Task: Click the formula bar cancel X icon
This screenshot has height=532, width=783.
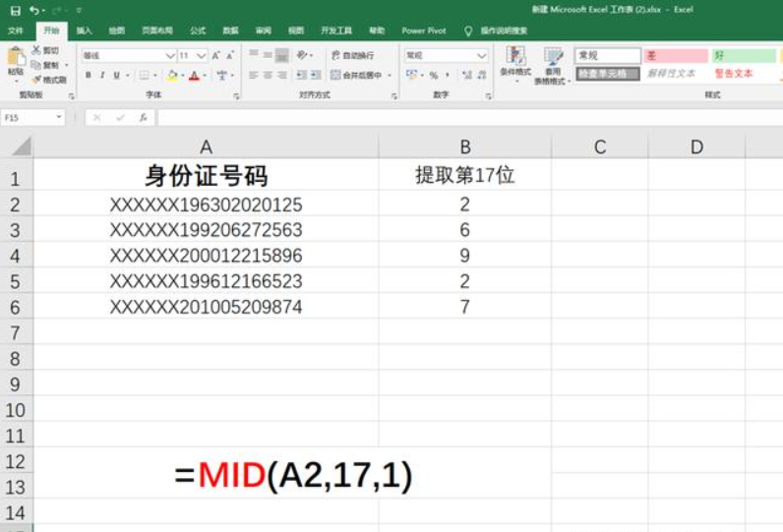Action: 96,118
